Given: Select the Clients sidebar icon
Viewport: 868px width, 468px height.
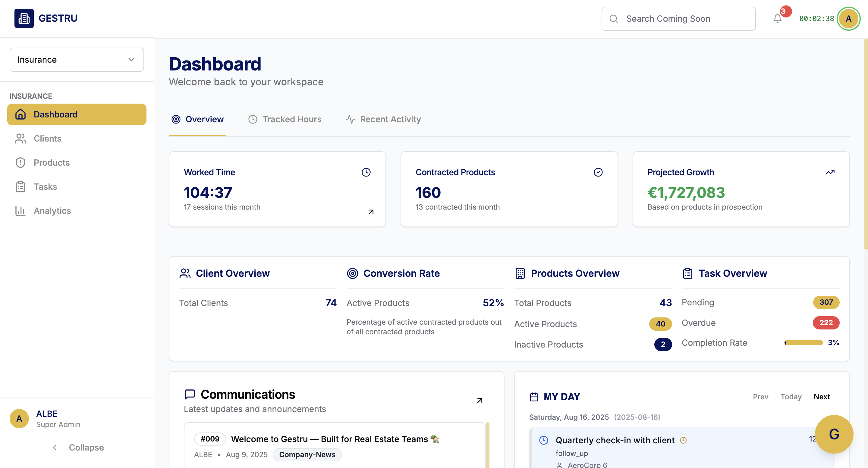Looking at the screenshot, I should 20,138.
